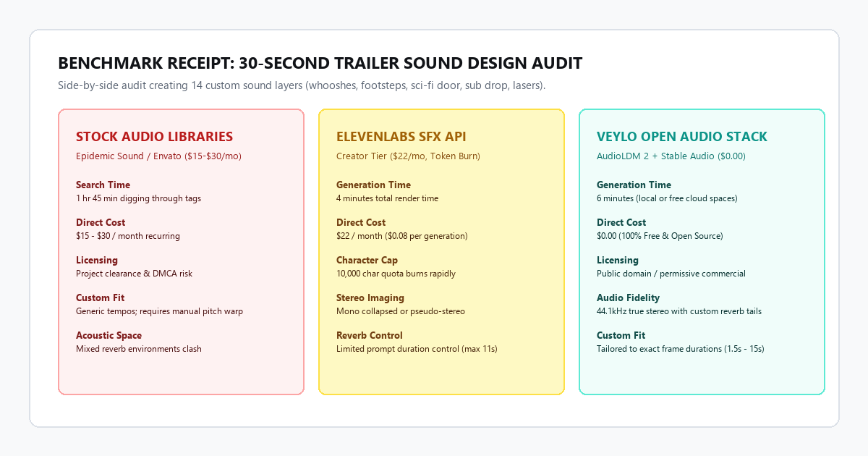
Task: Click the subtitle about 14 custom sound layers
Action: tap(302, 85)
